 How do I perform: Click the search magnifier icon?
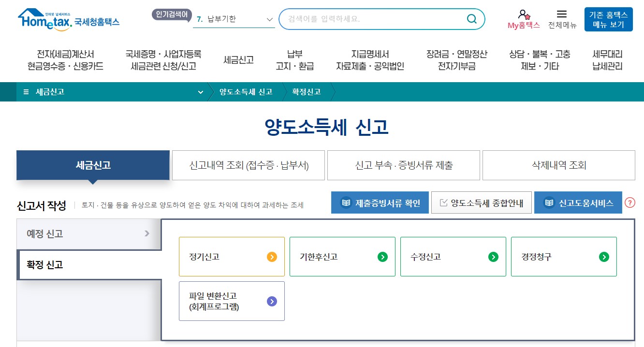pos(471,19)
